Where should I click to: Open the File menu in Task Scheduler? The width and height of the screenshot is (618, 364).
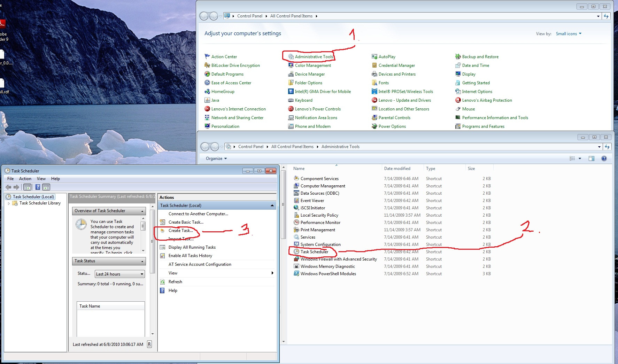click(10, 179)
